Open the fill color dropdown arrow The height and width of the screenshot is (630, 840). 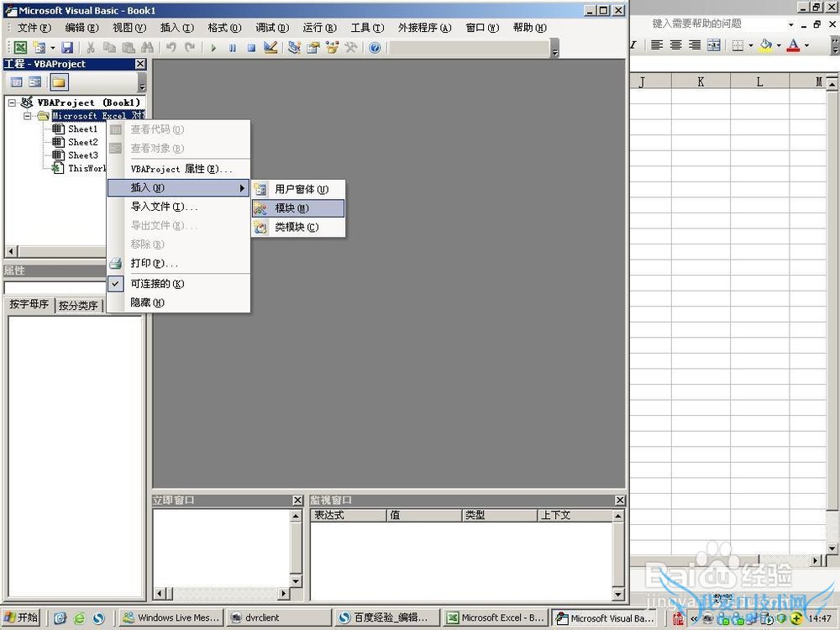779,45
